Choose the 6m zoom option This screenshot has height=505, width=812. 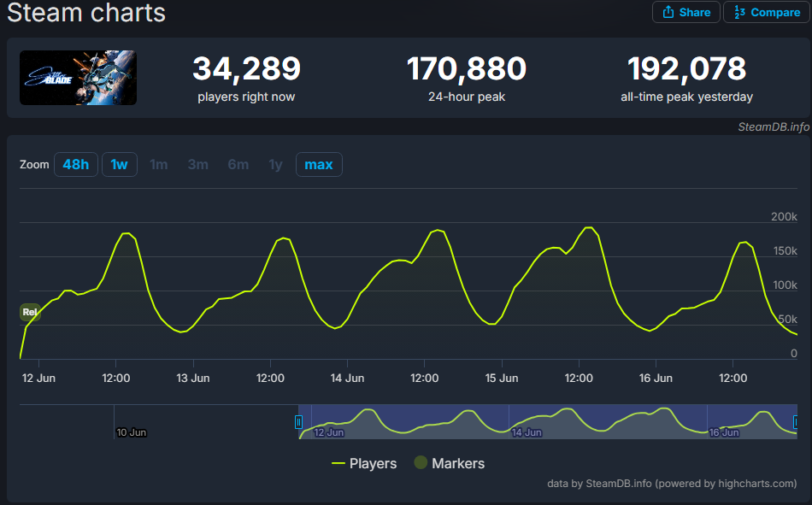pos(238,164)
